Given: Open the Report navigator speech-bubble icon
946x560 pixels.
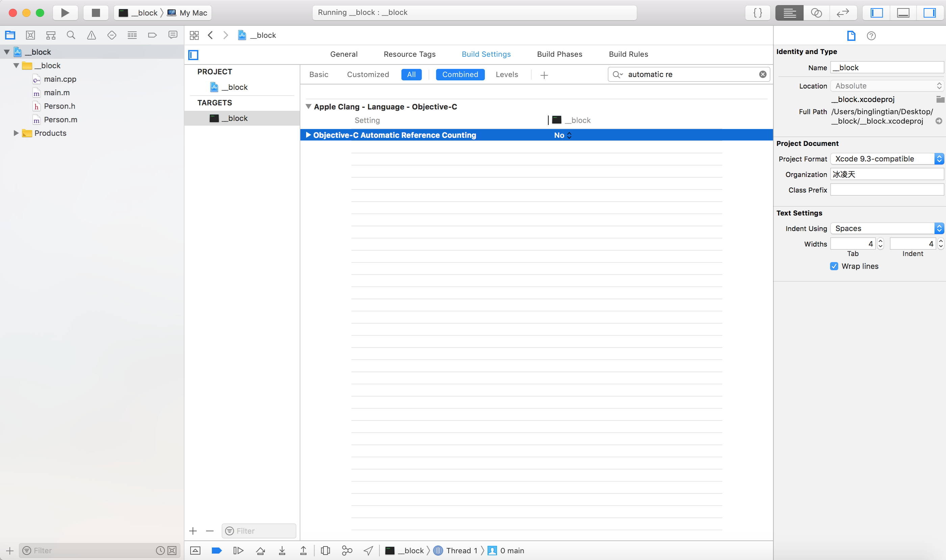Looking at the screenshot, I should click(173, 35).
